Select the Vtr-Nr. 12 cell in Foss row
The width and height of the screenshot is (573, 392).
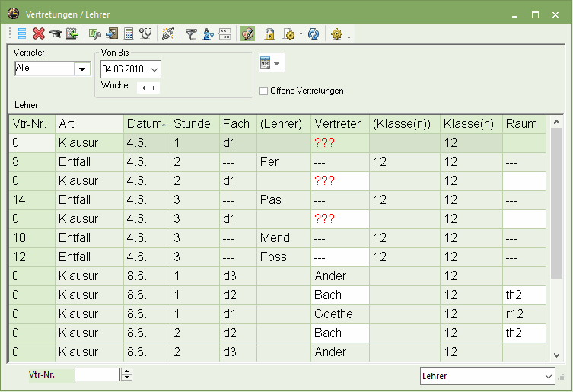32,257
